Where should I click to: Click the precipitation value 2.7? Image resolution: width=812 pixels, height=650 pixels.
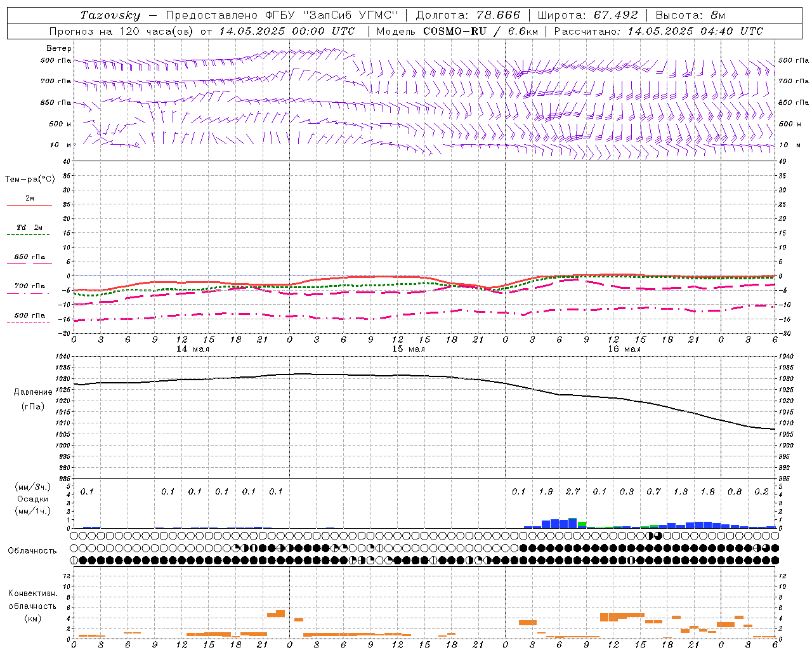click(x=572, y=491)
